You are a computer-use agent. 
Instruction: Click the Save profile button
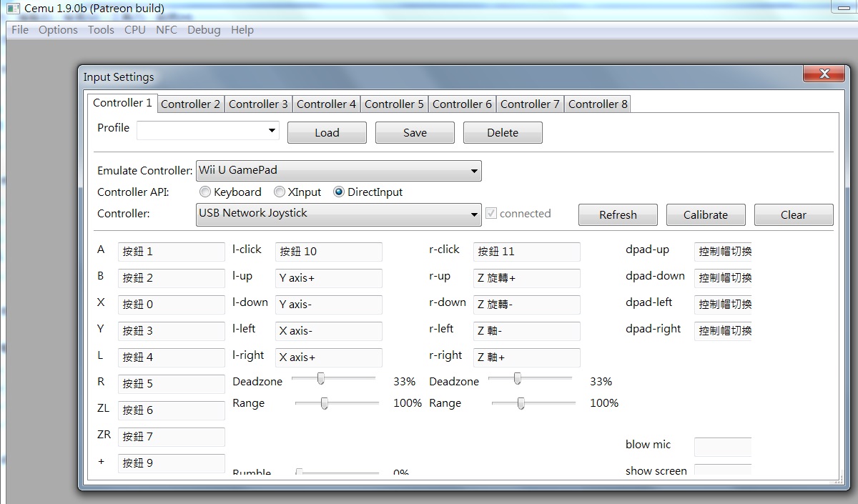coord(415,133)
